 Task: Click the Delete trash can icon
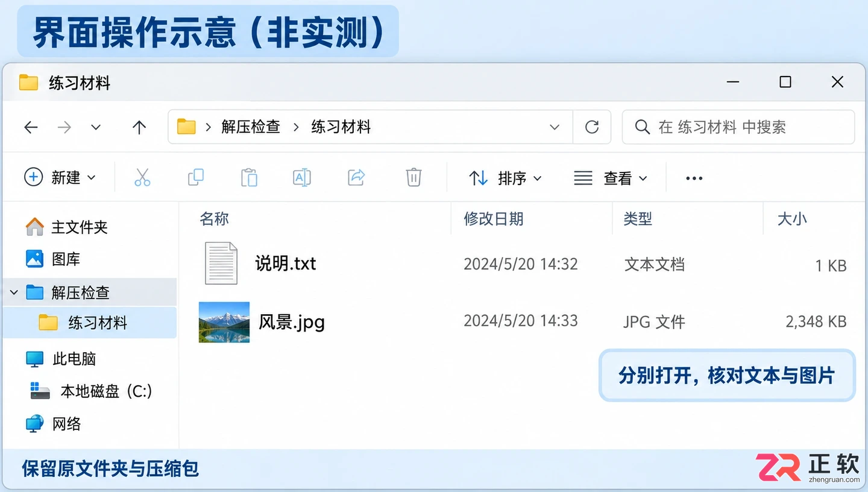[414, 177]
